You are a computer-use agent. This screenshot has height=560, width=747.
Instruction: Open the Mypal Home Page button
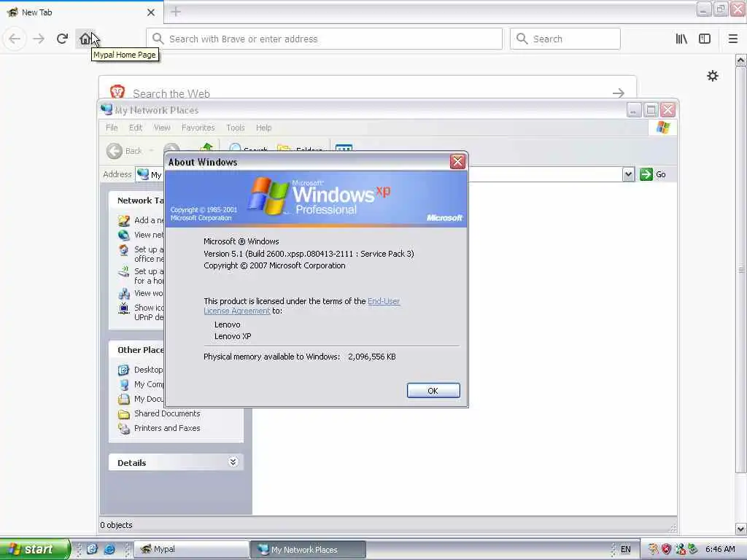[x=85, y=39]
